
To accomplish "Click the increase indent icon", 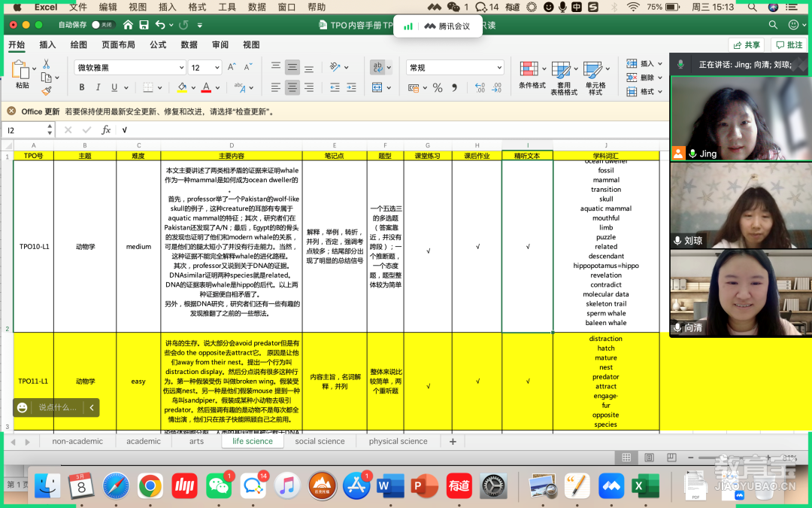I will [x=352, y=87].
